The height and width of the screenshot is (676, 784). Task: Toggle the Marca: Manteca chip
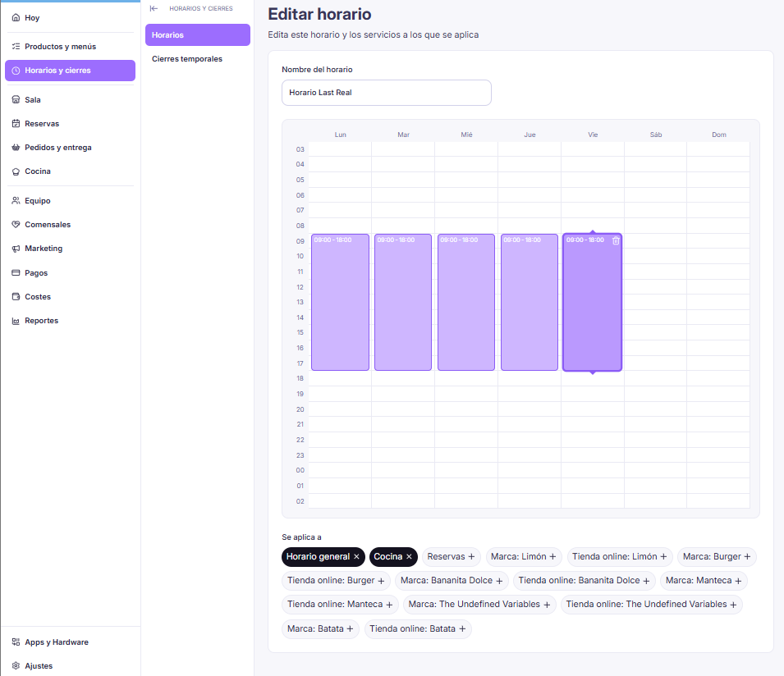click(x=704, y=581)
